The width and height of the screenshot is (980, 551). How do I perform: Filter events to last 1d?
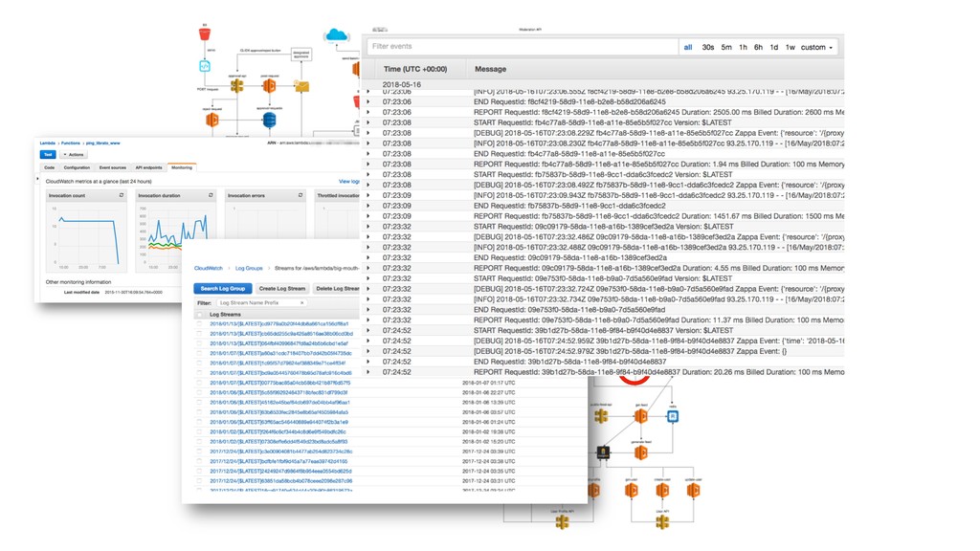(773, 48)
